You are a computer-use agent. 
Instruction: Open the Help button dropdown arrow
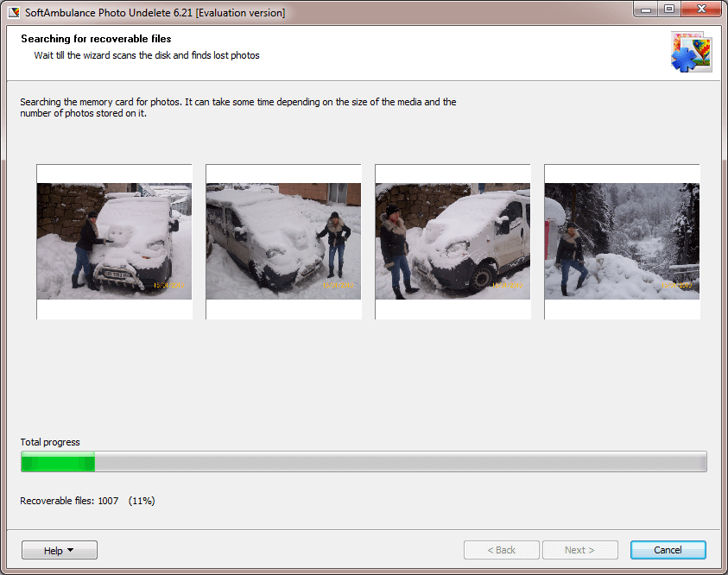[71, 550]
